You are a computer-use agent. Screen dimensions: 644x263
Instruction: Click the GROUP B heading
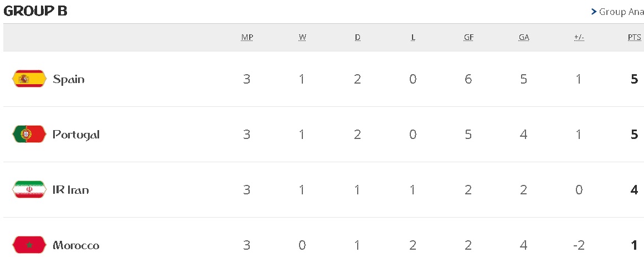(35, 11)
